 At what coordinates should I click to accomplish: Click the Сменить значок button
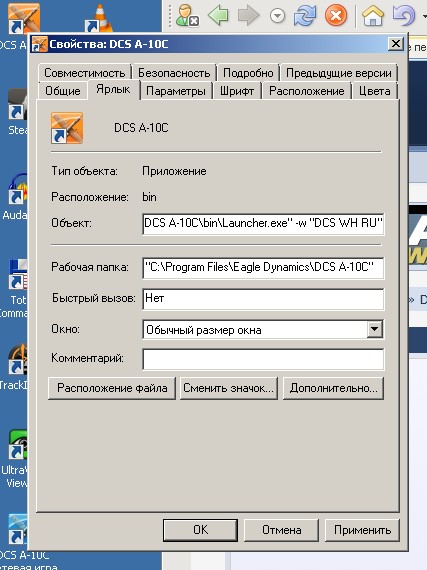(x=229, y=388)
